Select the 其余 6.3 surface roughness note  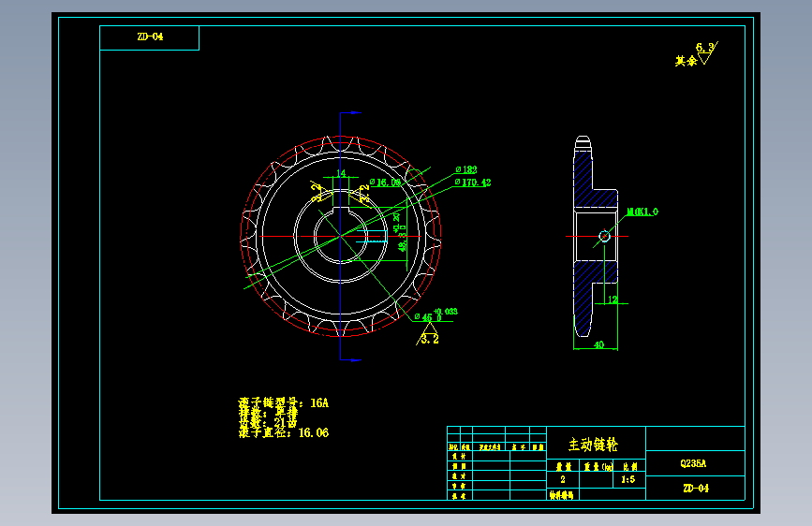(x=697, y=54)
